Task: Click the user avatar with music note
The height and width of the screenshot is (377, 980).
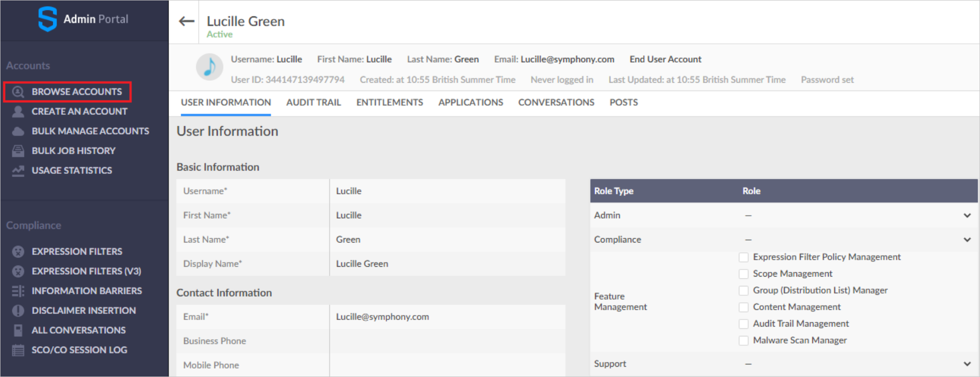Action: coord(209,67)
